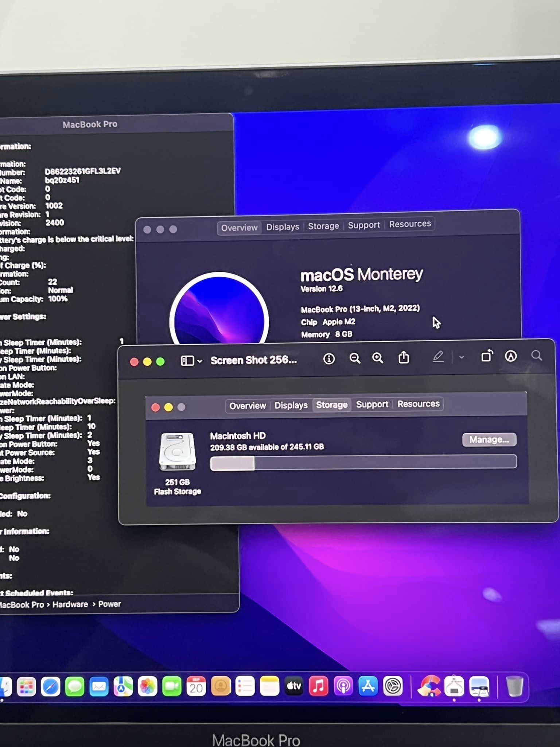The height and width of the screenshot is (747, 560).
Task: Click the search magnifier in Preview toolbar
Action: (x=536, y=355)
